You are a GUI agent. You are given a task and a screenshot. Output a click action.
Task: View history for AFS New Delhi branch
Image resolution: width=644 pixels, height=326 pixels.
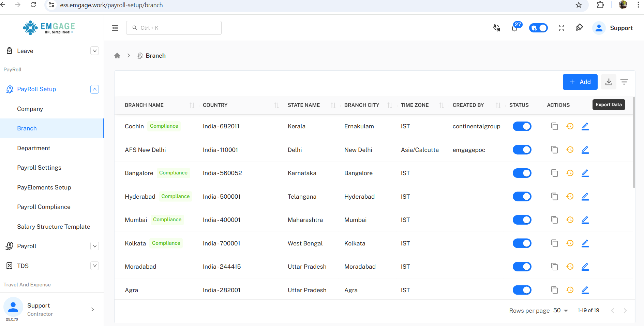(570, 150)
